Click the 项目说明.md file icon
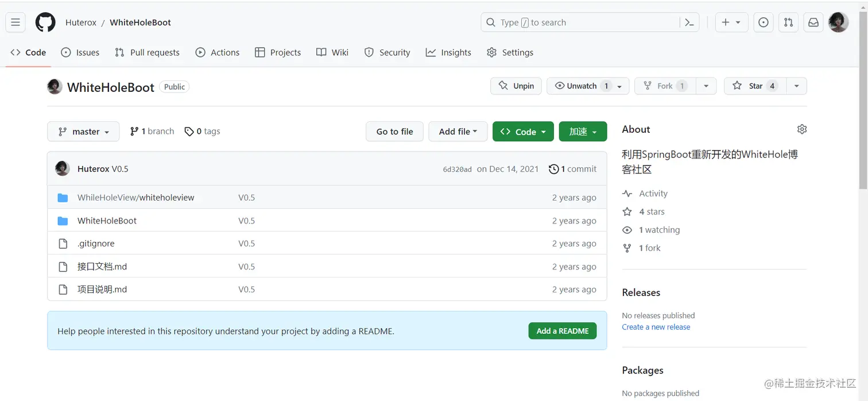This screenshot has width=868, height=401. (x=63, y=290)
